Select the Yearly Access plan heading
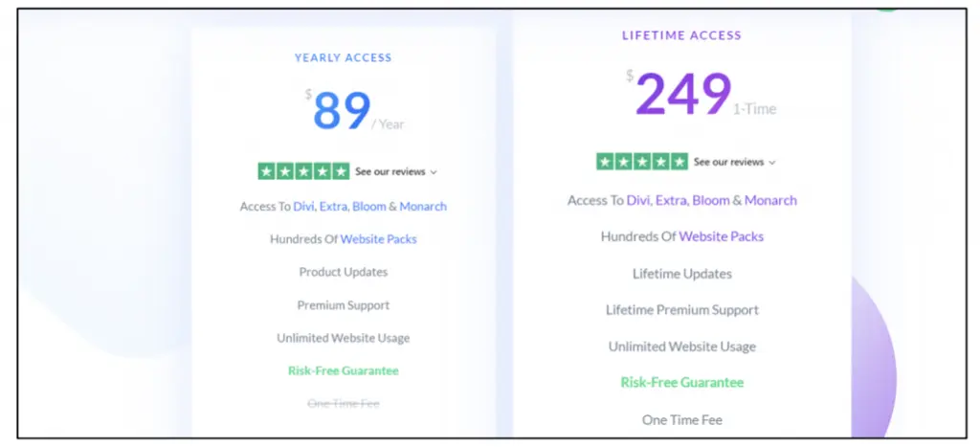 click(x=343, y=57)
